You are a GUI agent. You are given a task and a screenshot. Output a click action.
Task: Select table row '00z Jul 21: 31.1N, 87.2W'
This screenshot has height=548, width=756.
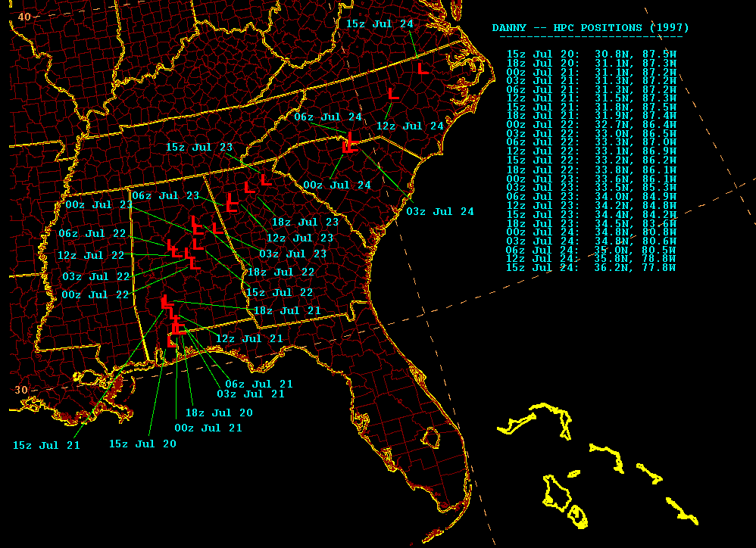pyautogui.click(x=592, y=72)
